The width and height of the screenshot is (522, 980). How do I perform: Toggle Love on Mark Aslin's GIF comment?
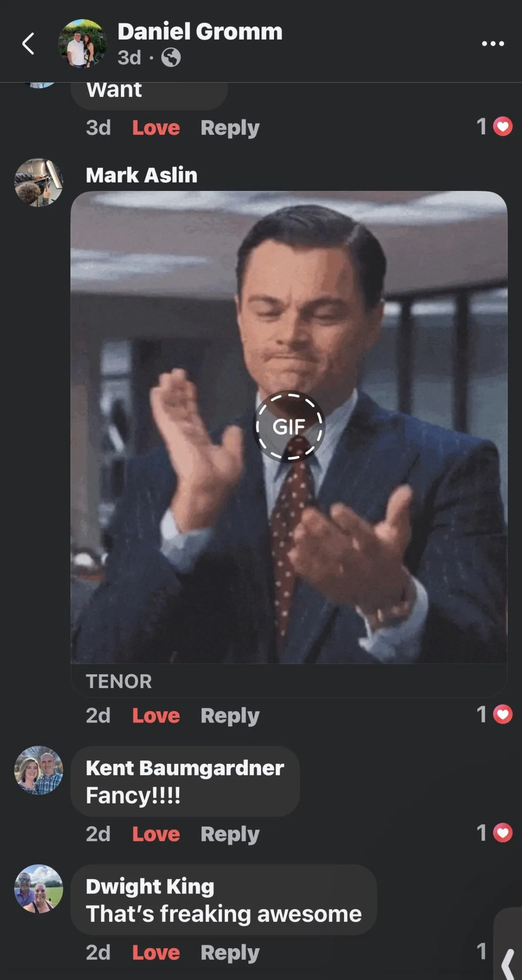click(x=156, y=716)
